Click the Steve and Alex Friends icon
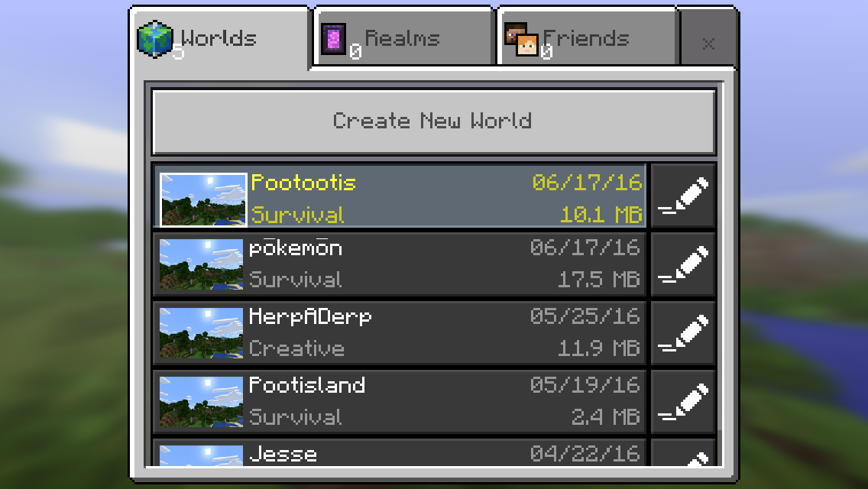868x489 pixels. click(x=521, y=39)
